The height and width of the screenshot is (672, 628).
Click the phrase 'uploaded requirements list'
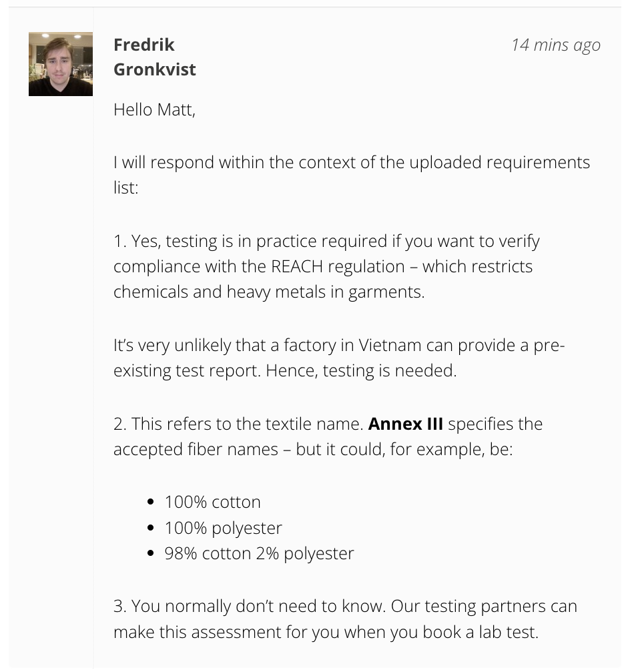pos(352,175)
